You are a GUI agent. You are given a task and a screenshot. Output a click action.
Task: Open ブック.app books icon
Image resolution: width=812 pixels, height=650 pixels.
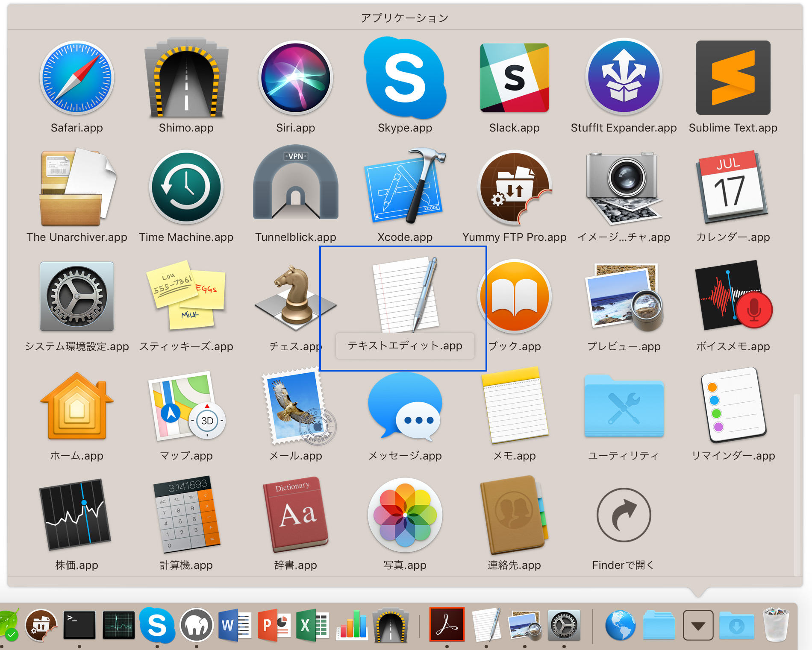coord(515,297)
